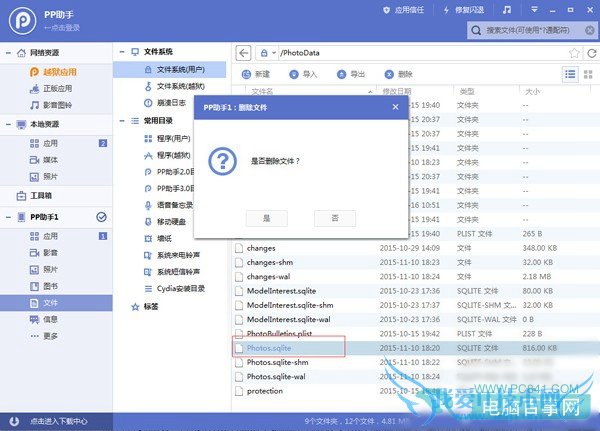Viewport: 600px width, 431px height.
Task: Open the path lock dropdown arrow
Action: [274, 53]
